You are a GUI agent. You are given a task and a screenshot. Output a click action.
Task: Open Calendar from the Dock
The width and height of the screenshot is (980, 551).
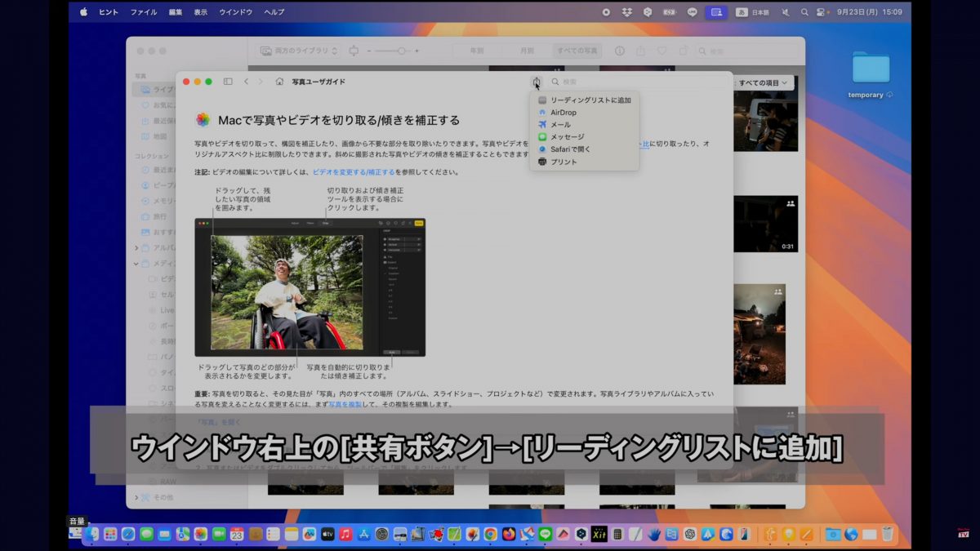pyautogui.click(x=237, y=534)
